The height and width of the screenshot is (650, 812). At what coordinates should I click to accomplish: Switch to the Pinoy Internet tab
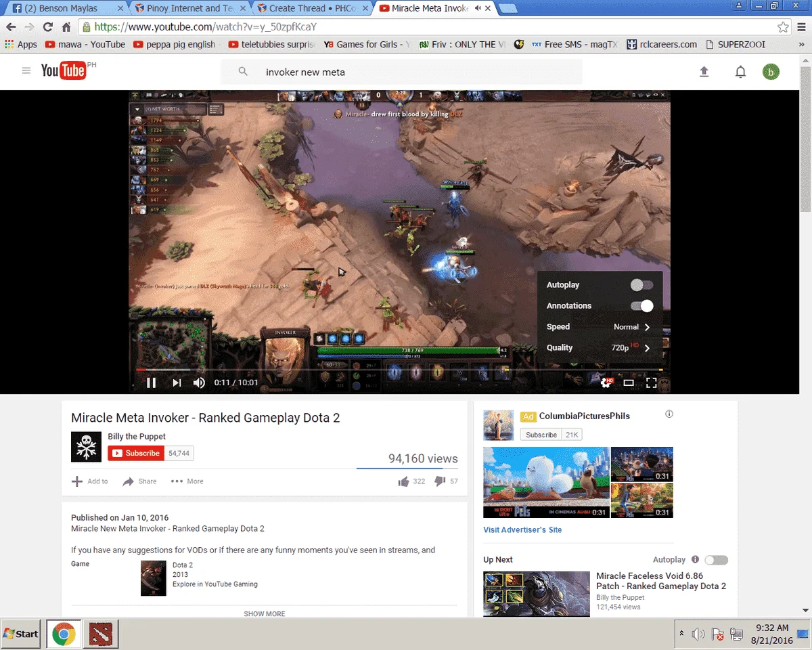pos(189,8)
